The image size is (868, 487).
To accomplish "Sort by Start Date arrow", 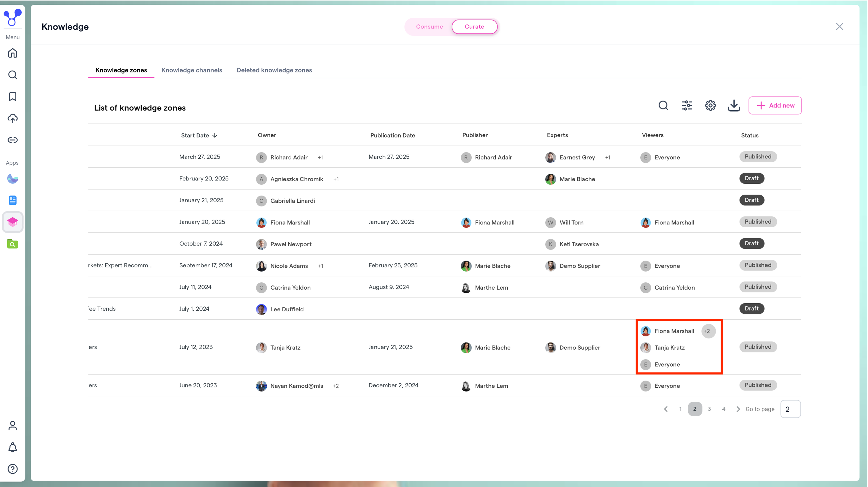I will pyautogui.click(x=215, y=135).
